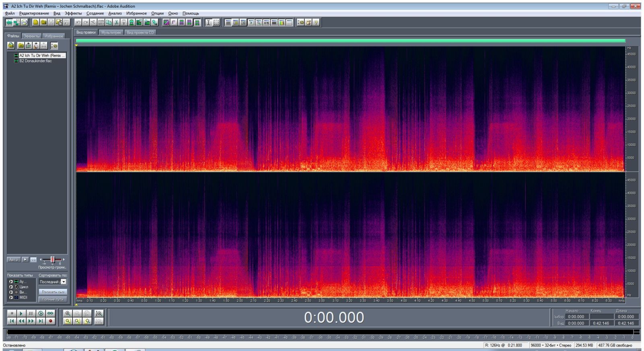
Task: Toggle Авто auto-play button
Action: click(x=14, y=259)
